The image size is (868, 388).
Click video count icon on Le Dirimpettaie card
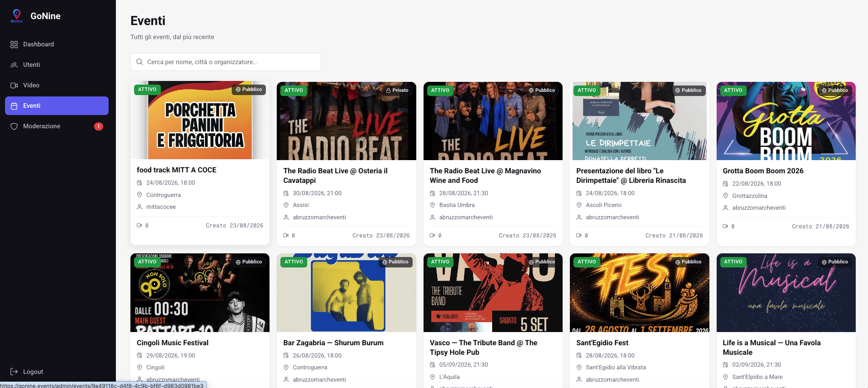pyautogui.click(x=579, y=236)
